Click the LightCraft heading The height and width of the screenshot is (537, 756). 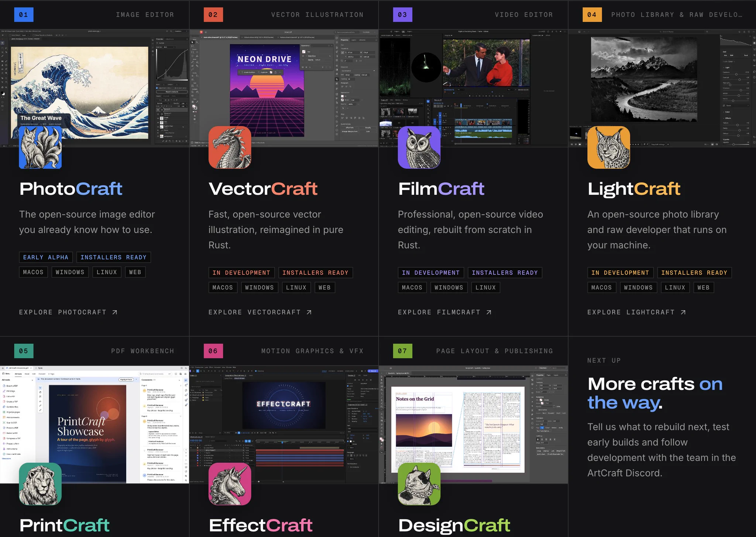(634, 189)
